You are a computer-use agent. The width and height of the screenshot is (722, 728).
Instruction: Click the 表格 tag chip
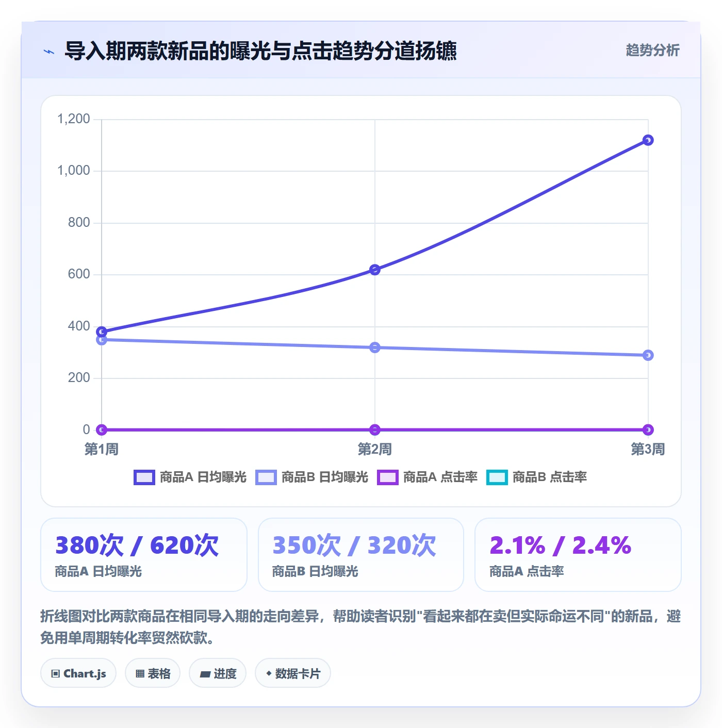[153, 673]
